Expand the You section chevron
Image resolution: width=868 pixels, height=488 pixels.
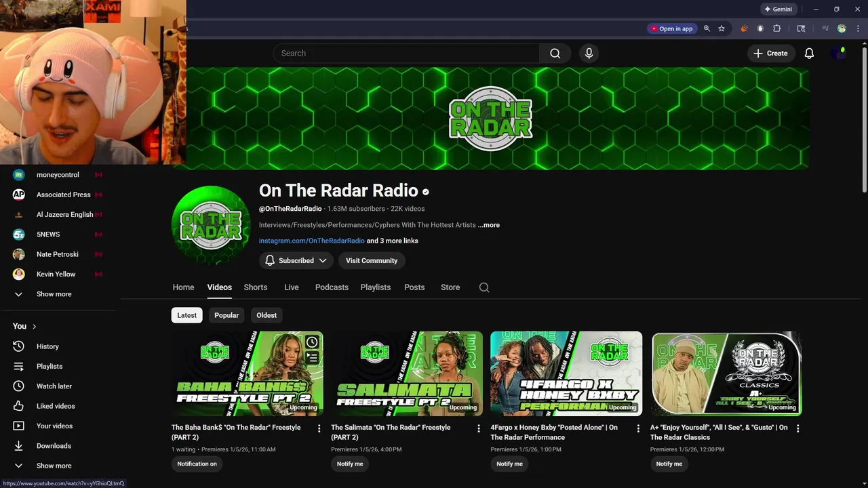click(x=34, y=327)
